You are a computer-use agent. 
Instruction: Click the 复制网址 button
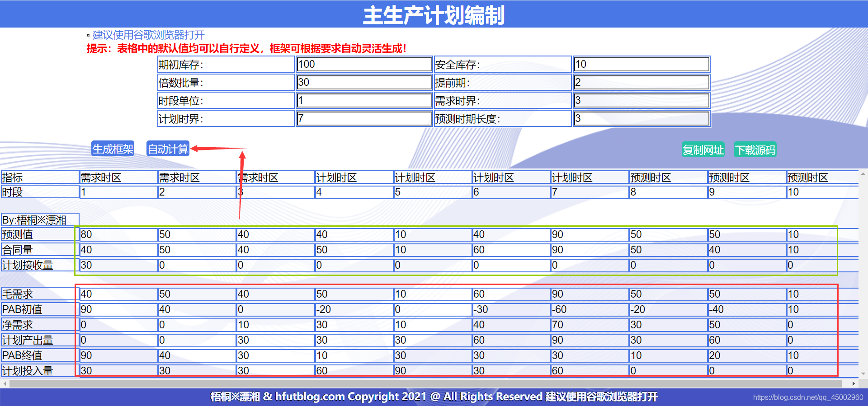[x=703, y=149]
